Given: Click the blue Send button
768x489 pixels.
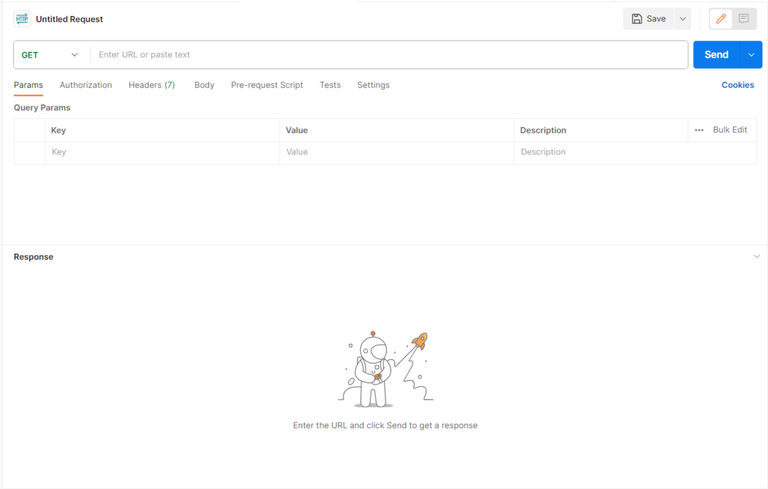Looking at the screenshot, I should (x=716, y=55).
